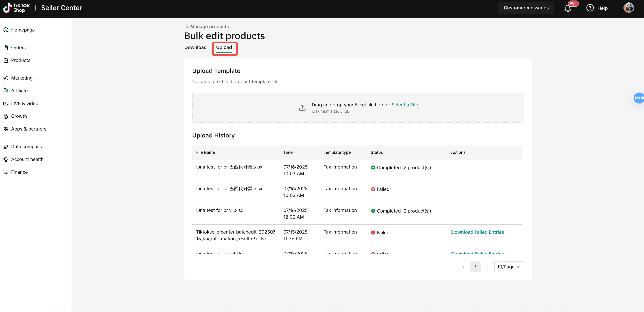Click the Products bag icon
This screenshot has height=312, width=644.
(6, 60)
